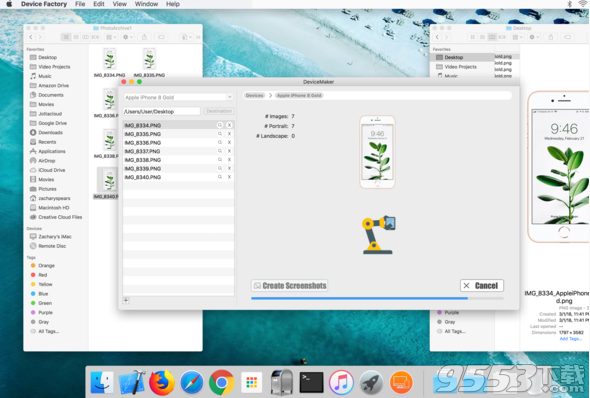Preview IMG_8339.PNG using its magnifier icon

220,168
